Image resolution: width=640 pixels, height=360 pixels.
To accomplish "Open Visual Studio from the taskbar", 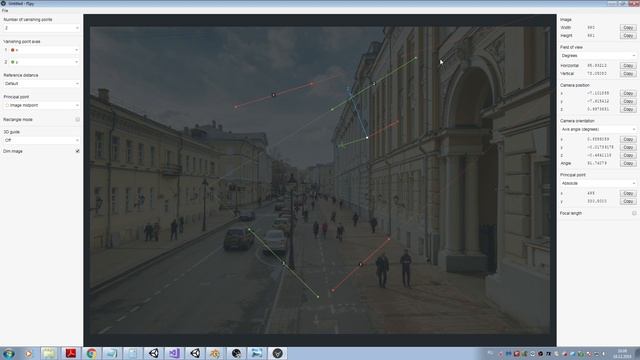I will pyautogui.click(x=174, y=353).
